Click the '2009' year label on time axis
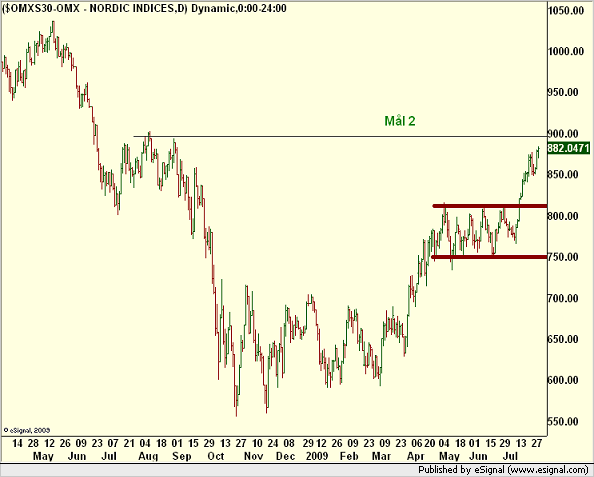594x477 pixels. pyautogui.click(x=317, y=456)
